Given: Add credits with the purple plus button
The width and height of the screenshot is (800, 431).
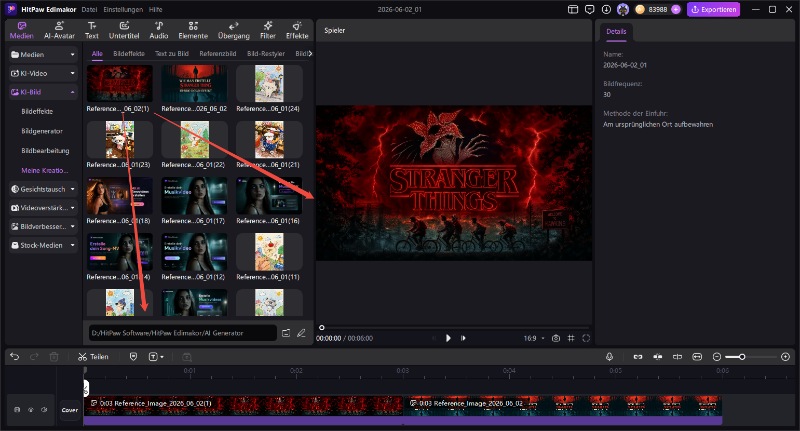Looking at the screenshot, I should click(x=676, y=9).
